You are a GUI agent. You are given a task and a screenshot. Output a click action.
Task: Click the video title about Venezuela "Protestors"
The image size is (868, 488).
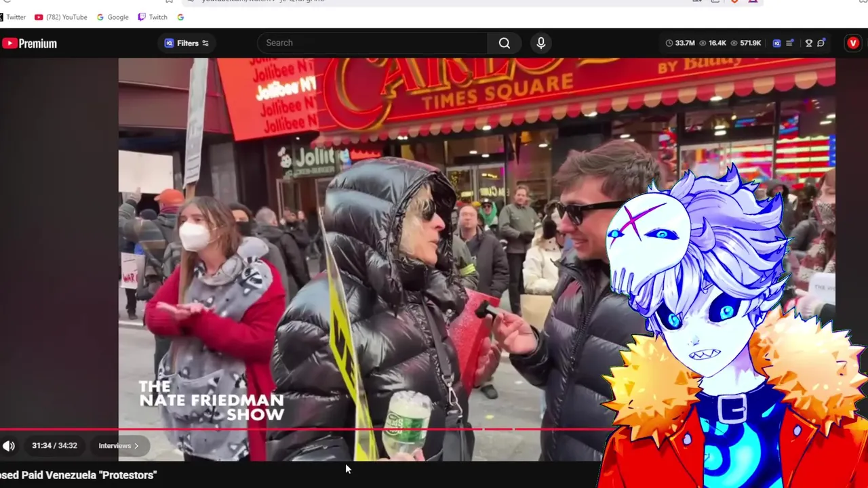pyautogui.click(x=78, y=475)
